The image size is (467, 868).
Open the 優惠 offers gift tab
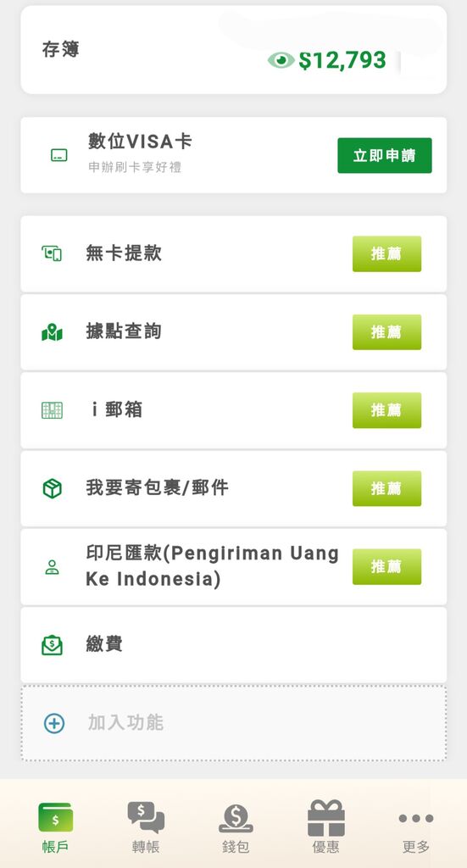tap(326, 827)
